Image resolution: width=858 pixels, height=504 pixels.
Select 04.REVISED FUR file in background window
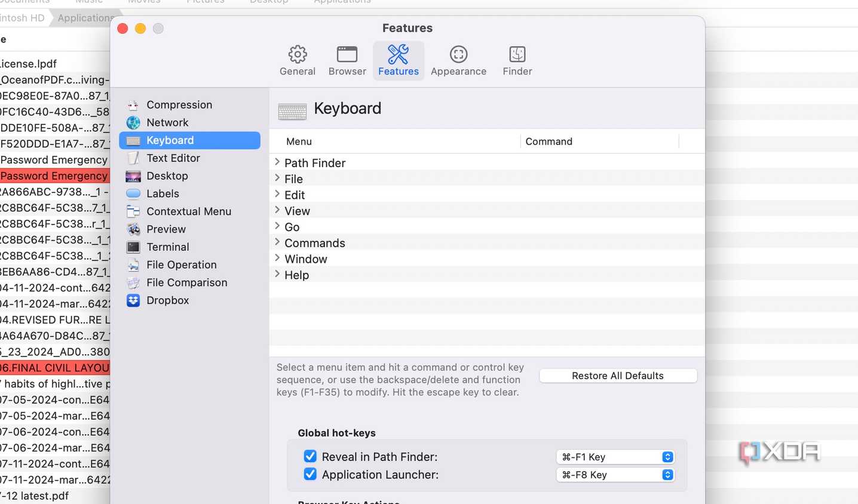(x=54, y=320)
